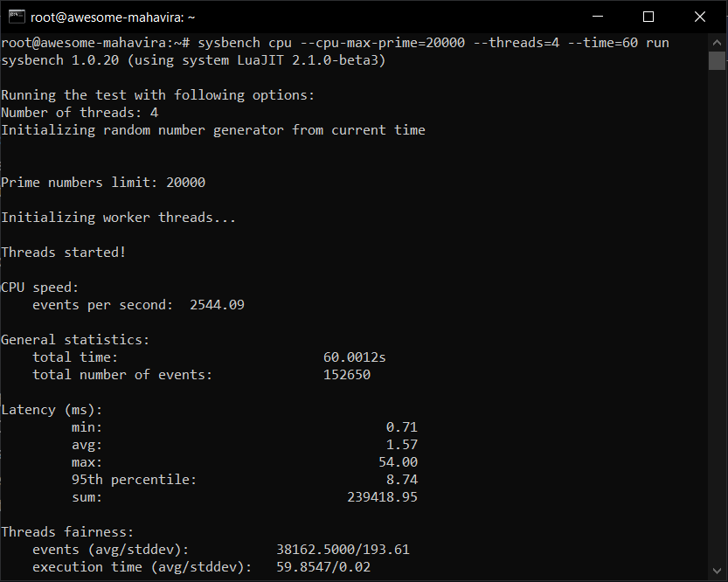
Task: Click the vertical scrollbar thumb
Action: pyautogui.click(x=717, y=60)
